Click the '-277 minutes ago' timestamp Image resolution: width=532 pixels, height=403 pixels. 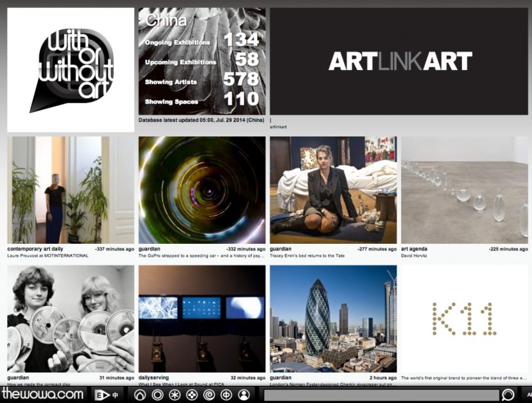pyautogui.click(x=377, y=249)
